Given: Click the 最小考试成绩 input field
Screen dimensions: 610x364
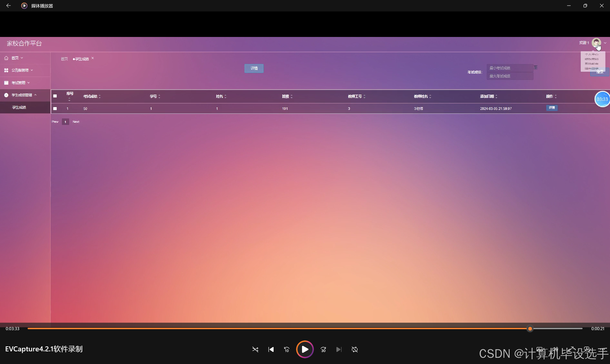Looking at the screenshot, I should (510, 68).
